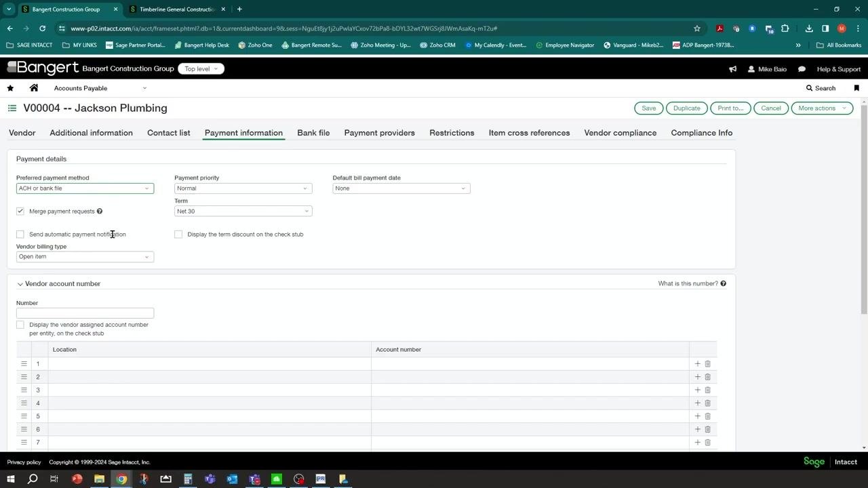Click the Duplicate button

coord(687,108)
